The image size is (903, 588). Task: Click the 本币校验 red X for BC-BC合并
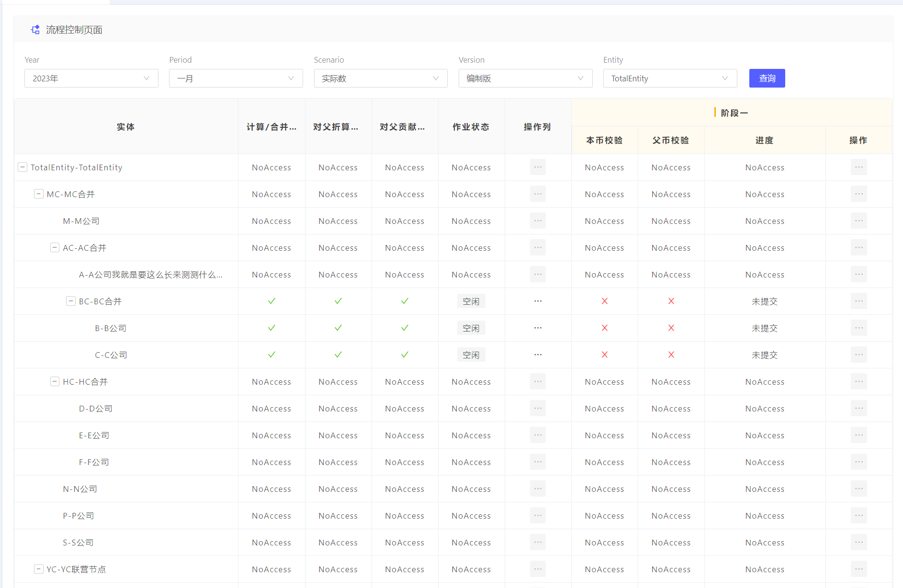604,301
